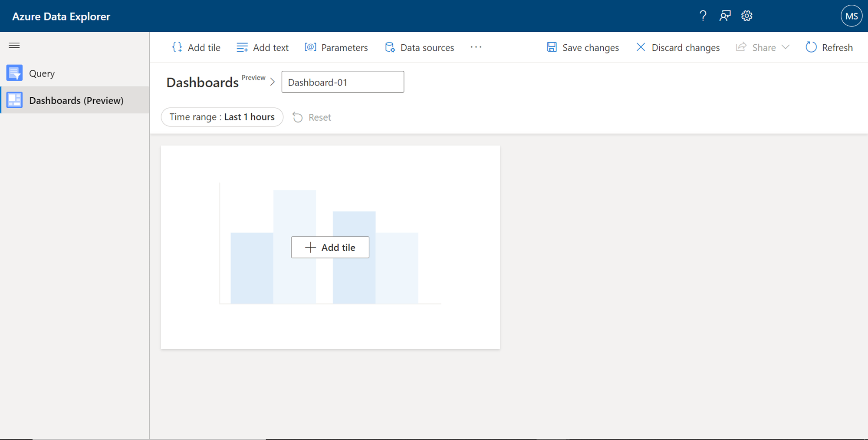868x440 pixels.
Task: Edit the Dashboard-01 name field
Action: (x=343, y=82)
